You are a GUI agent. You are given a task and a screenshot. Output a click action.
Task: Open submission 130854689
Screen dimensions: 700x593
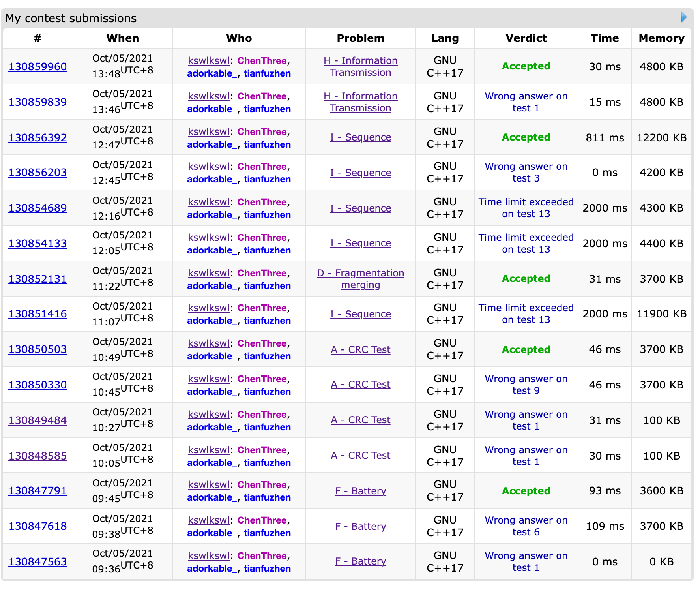point(37,208)
